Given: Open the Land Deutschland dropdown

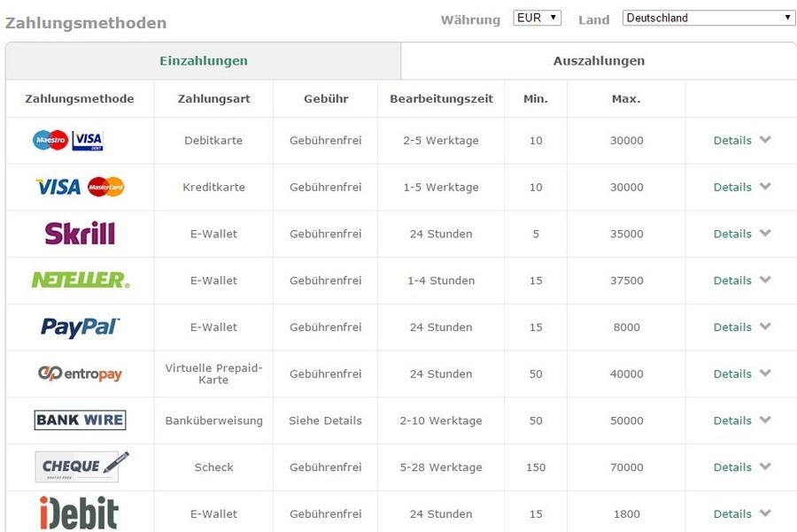Looking at the screenshot, I should click(x=709, y=18).
